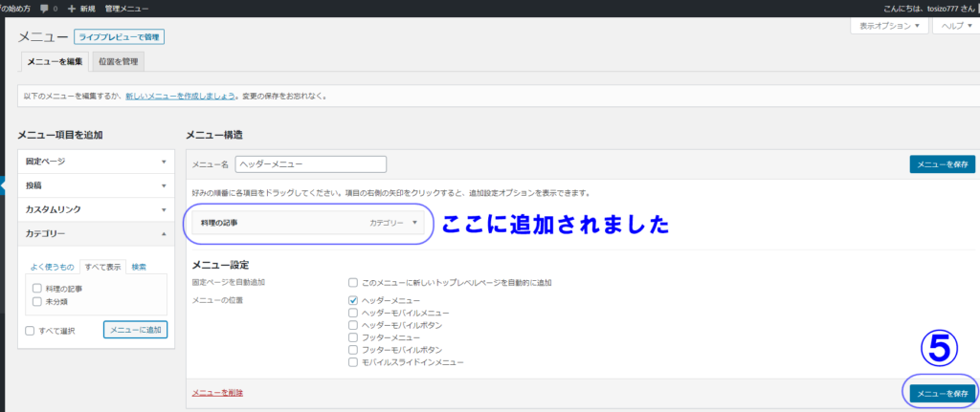Open the 管理メニュー item in admin bar
980x412 pixels.
tap(125, 8)
